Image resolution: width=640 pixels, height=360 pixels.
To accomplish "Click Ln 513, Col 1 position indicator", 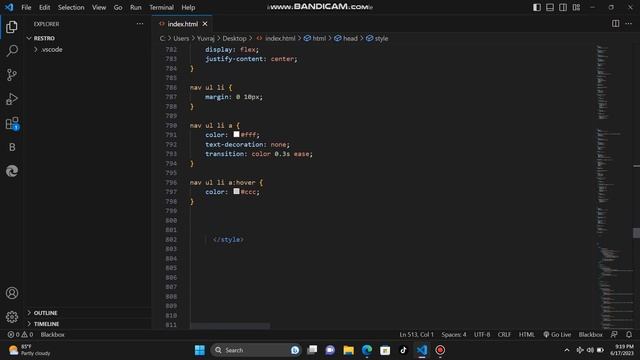I will pos(416,335).
